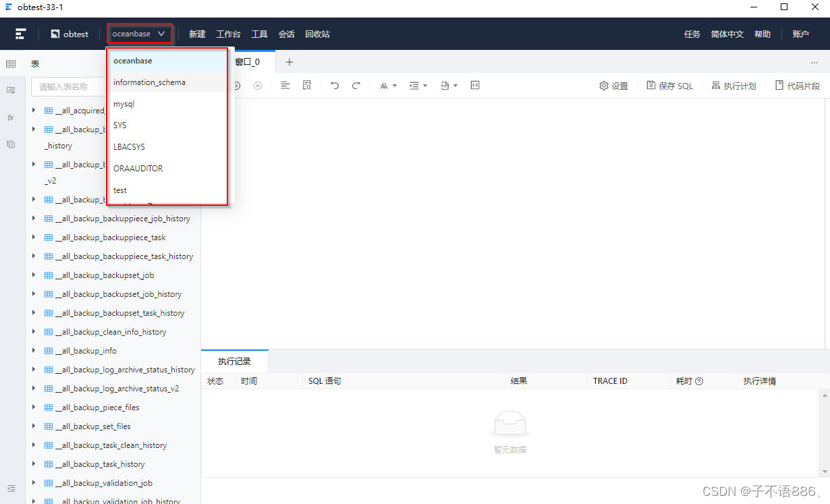Click the 保存 SQL button
Screen dimensions: 830x504
(670, 86)
